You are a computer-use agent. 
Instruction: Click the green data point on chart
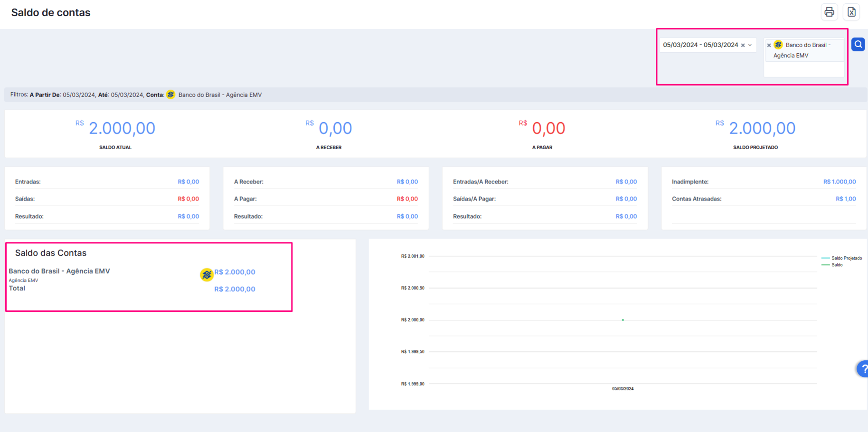pyautogui.click(x=623, y=320)
